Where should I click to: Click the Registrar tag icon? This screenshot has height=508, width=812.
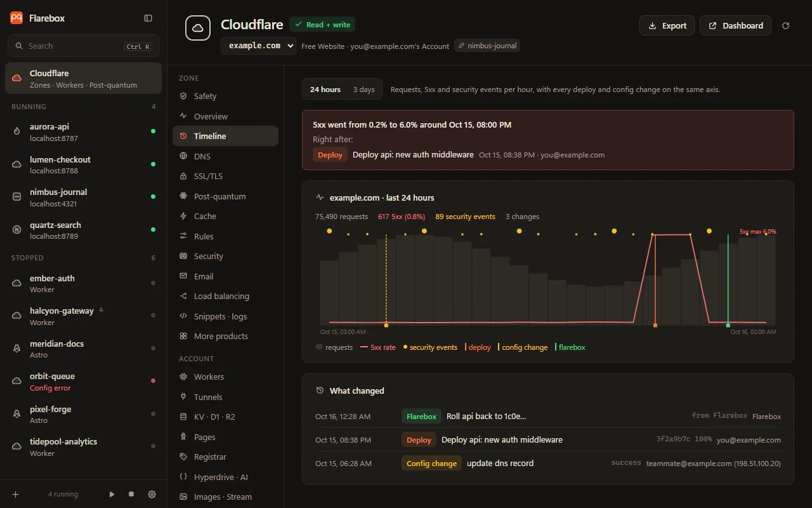(x=183, y=457)
